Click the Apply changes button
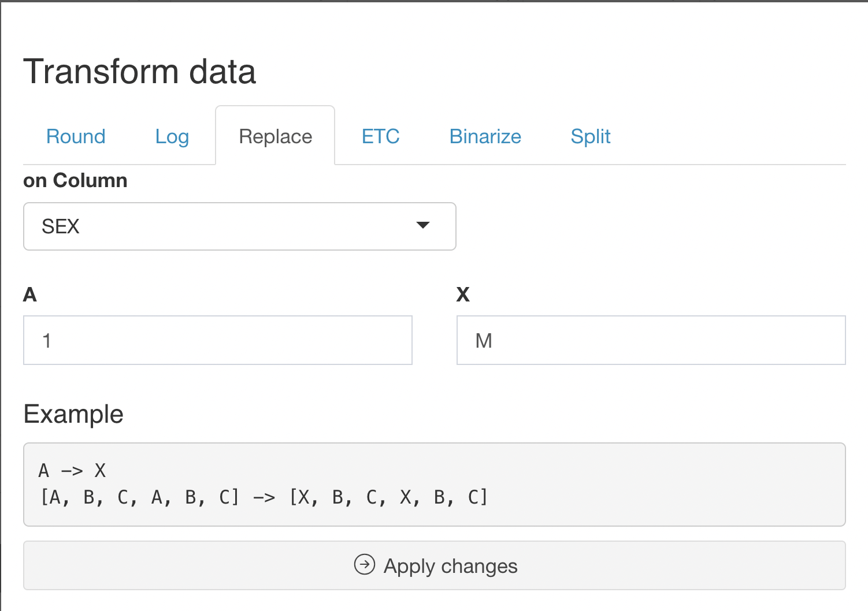The height and width of the screenshot is (611, 868). 435,565
